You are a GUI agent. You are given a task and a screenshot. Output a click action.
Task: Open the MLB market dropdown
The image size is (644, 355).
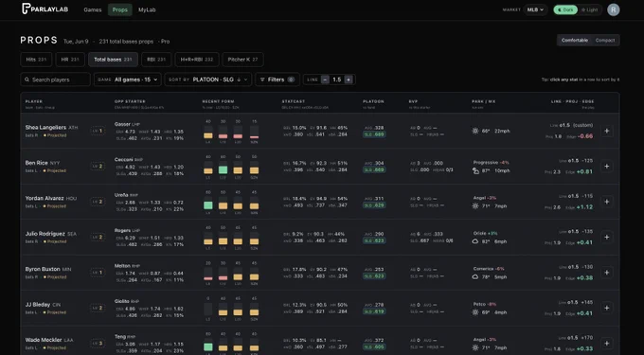536,9
